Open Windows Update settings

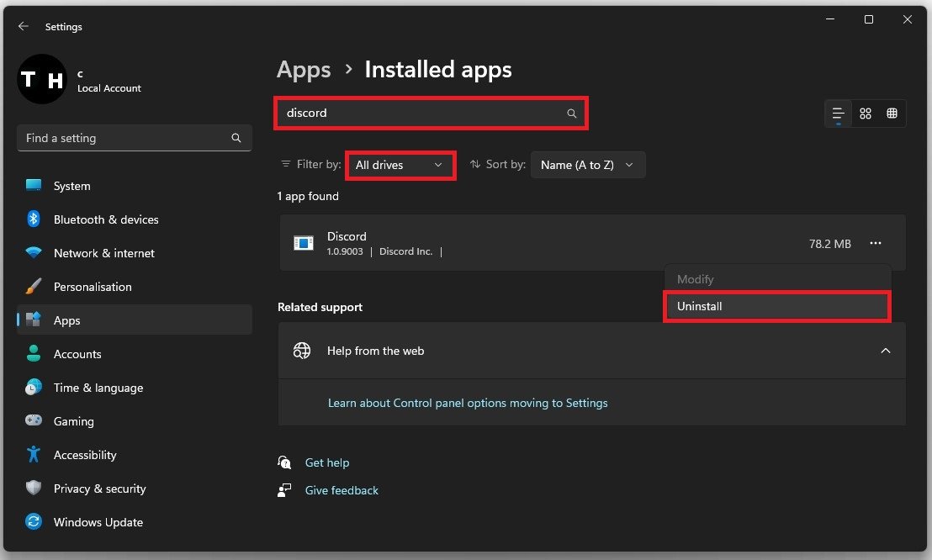98,522
